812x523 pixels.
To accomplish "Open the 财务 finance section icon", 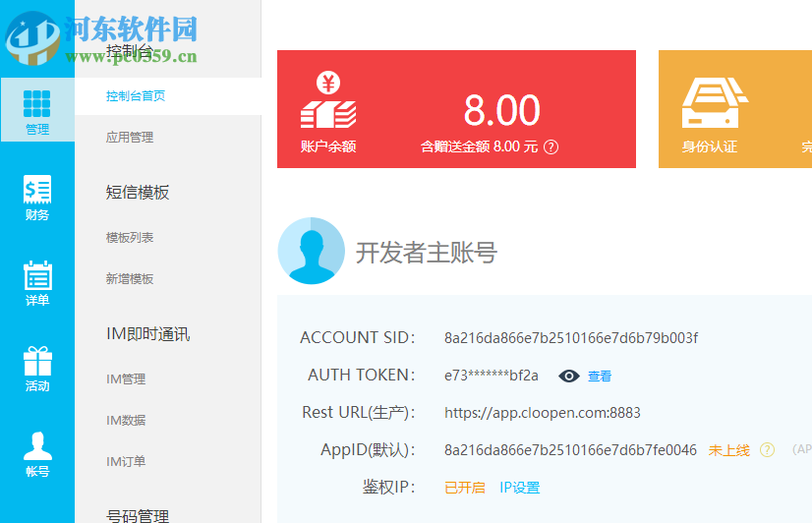I will (37, 189).
